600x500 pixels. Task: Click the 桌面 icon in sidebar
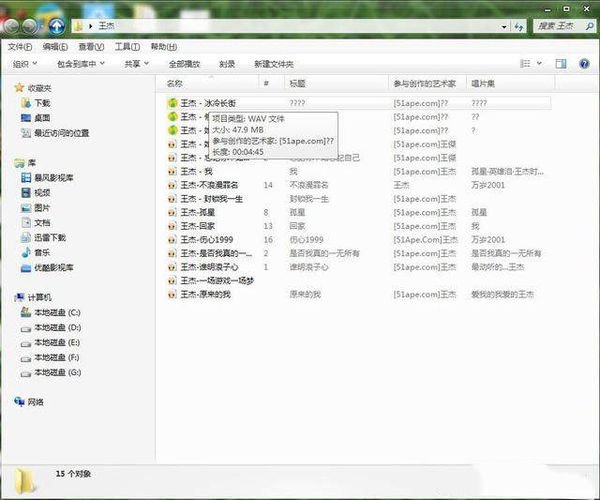pyautogui.click(x=26, y=118)
